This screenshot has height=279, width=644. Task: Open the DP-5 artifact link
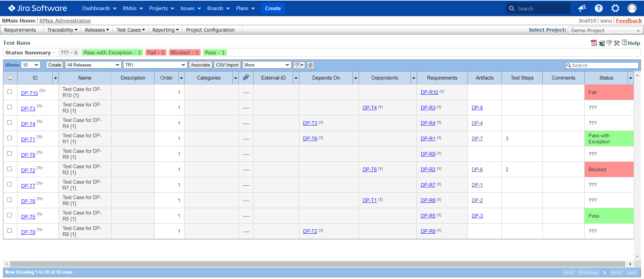coord(477,108)
